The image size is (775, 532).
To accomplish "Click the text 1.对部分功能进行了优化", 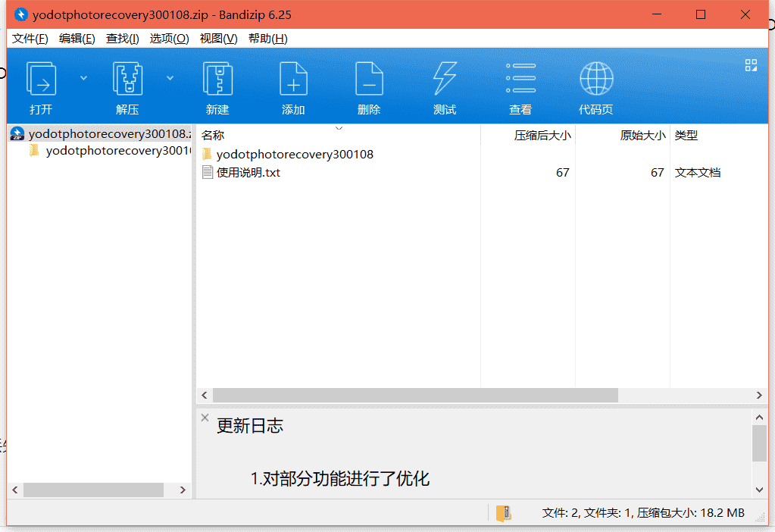I will click(x=340, y=479).
